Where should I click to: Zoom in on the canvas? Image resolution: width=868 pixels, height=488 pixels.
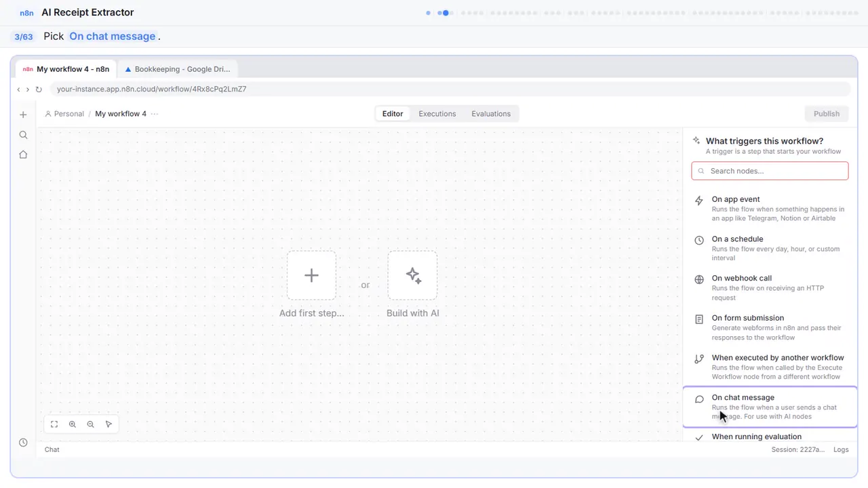[73, 424]
